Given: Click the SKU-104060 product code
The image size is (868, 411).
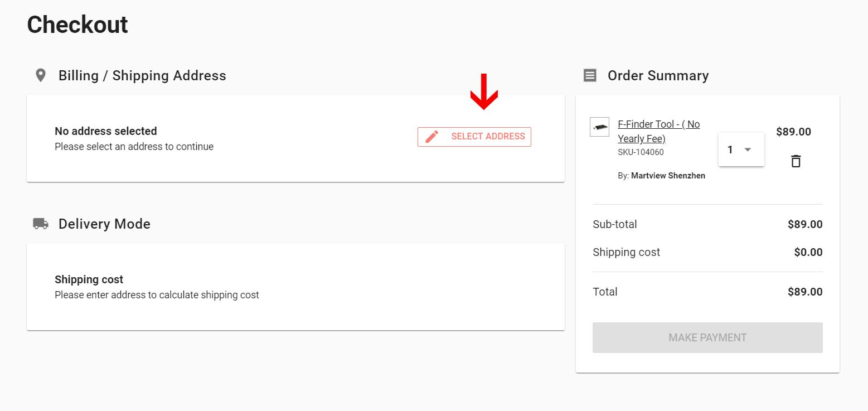Looking at the screenshot, I should pyautogui.click(x=641, y=152).
